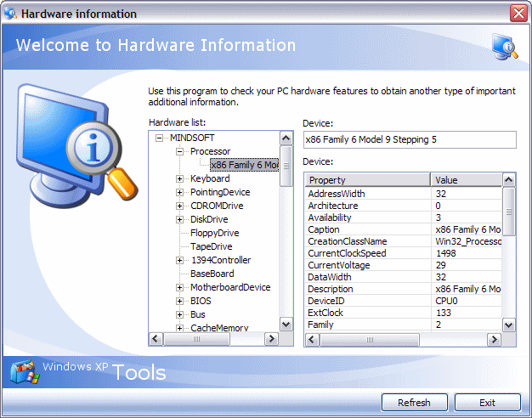
Task: Select BaseBoard in hardware list
Action: [x=212, y=274]
